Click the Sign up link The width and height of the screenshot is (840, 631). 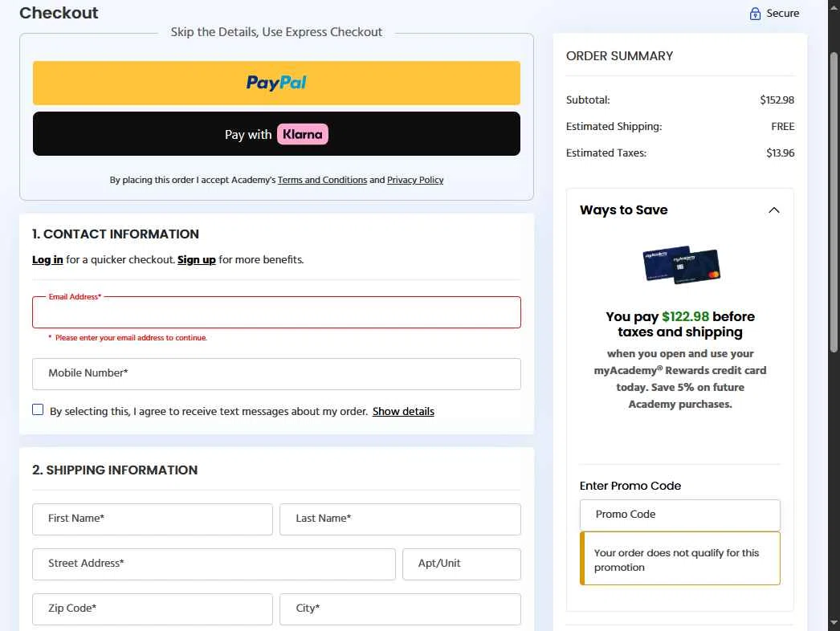coord(197,259)
